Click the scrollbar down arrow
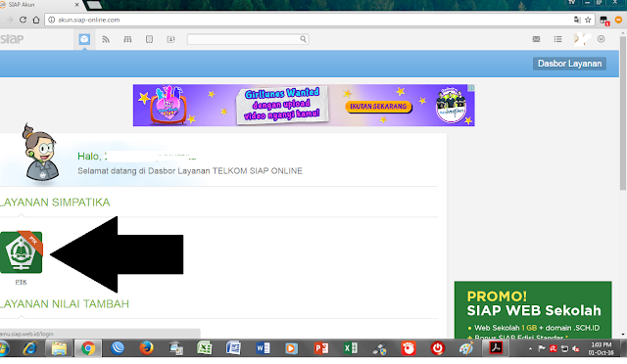Screen dimensions: 627x364 [623, 335]
